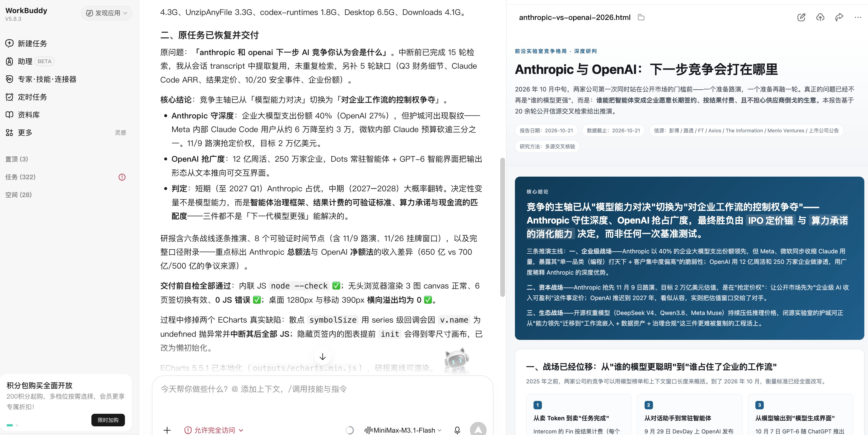Image resolution: width=868 pixels, height=435 pixels.
Task: Click the 报告日期：2026-10-21 tag
Action: pos(546,130)
